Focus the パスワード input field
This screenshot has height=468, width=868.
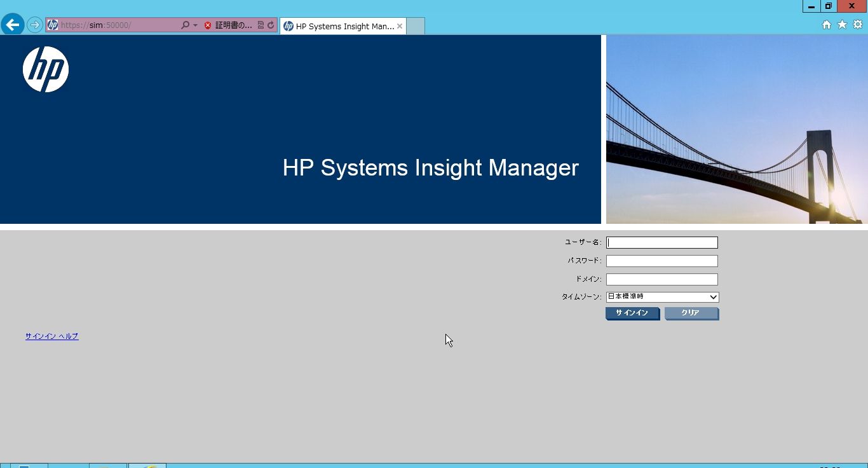(x=662, y=261)
